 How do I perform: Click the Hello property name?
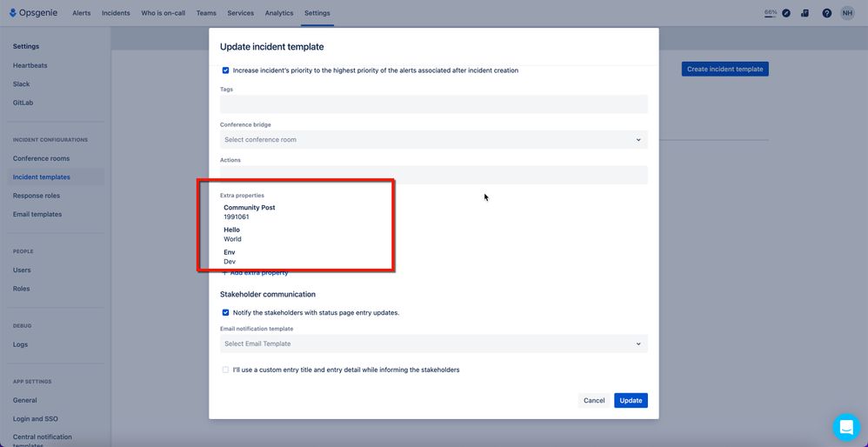pos(232,230)
